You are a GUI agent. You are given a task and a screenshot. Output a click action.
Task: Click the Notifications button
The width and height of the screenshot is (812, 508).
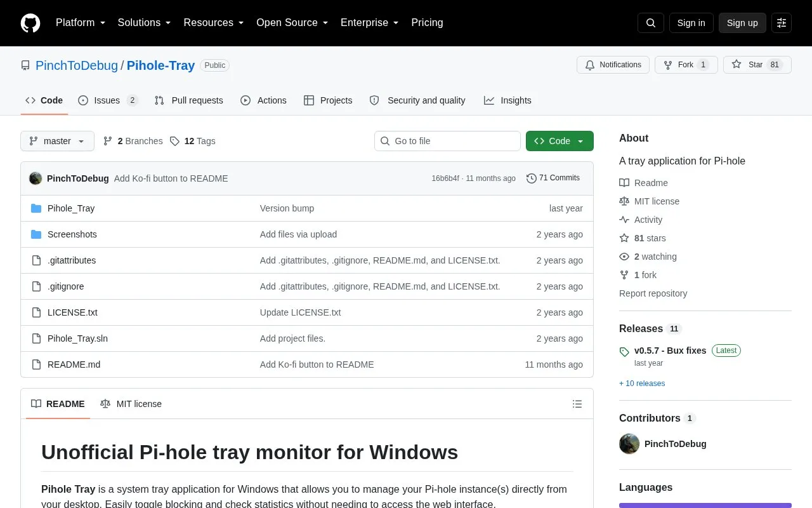pyautogui.click(x=613, y=65)
